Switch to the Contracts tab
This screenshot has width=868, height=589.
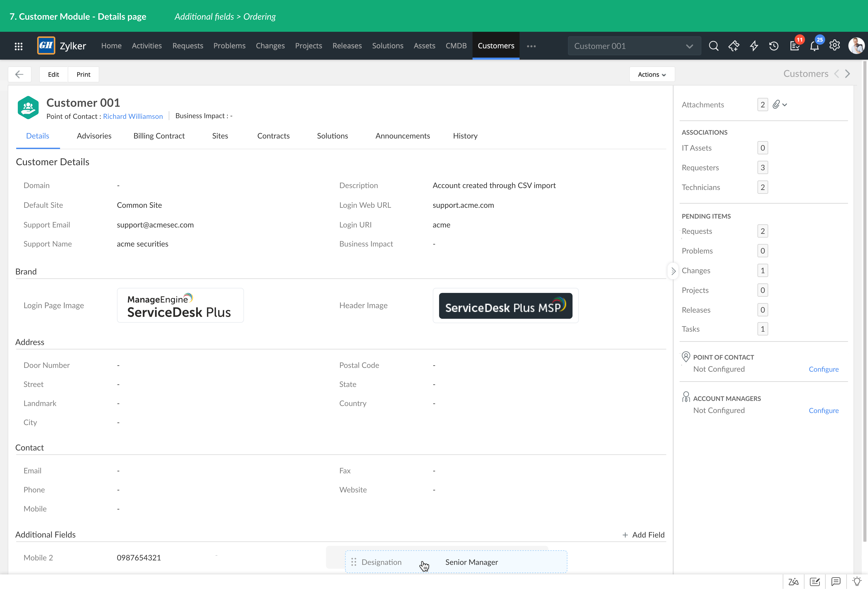(273, 136)
